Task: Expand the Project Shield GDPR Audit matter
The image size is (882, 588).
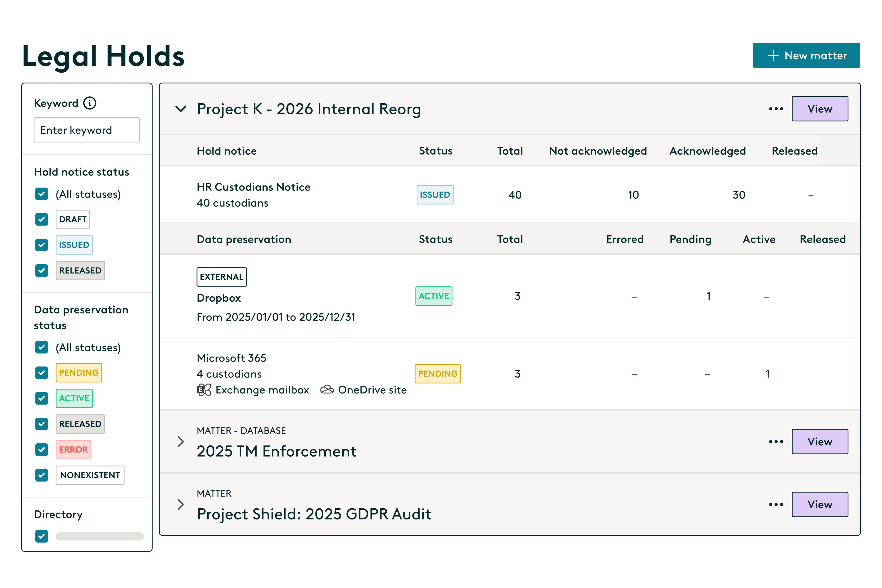Action: 181,505
